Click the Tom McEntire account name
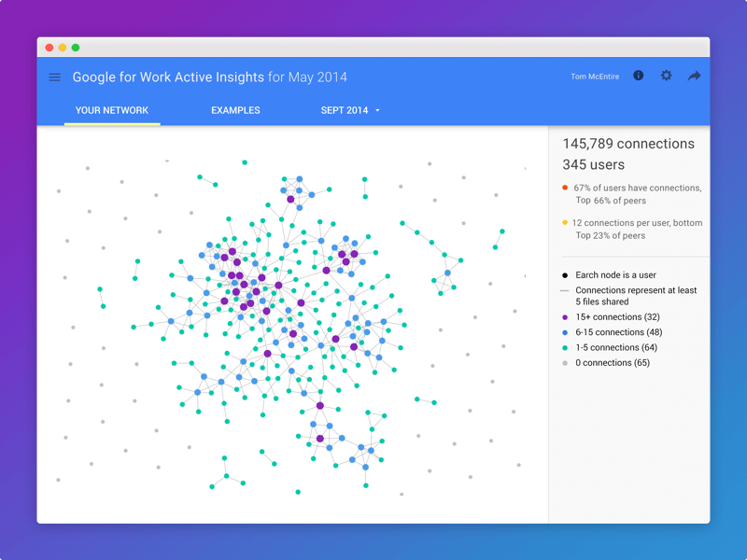 coord(595,77)
